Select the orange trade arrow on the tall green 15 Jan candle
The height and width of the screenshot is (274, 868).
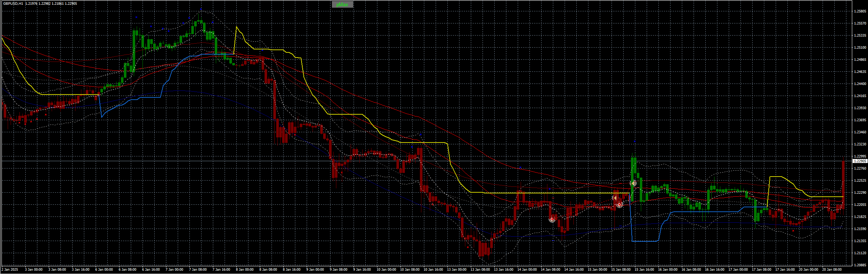633,183
